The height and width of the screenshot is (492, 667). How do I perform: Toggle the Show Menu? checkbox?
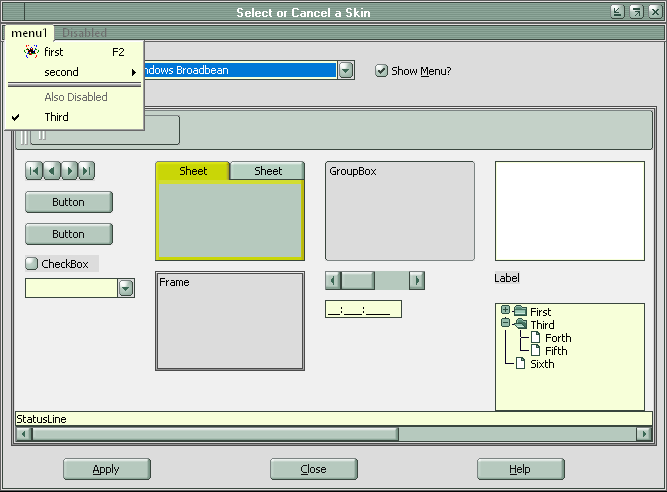click(x=381, y=71)
